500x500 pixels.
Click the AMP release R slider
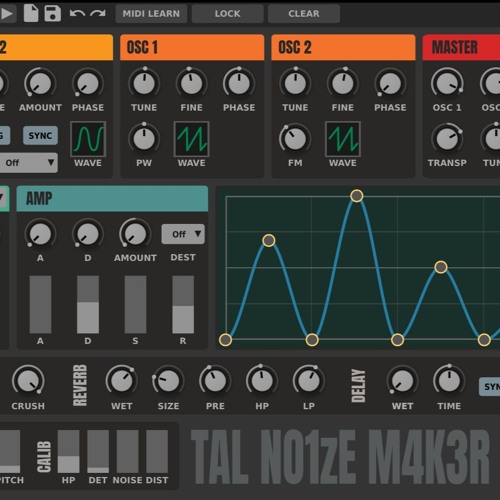coord(183,304)
